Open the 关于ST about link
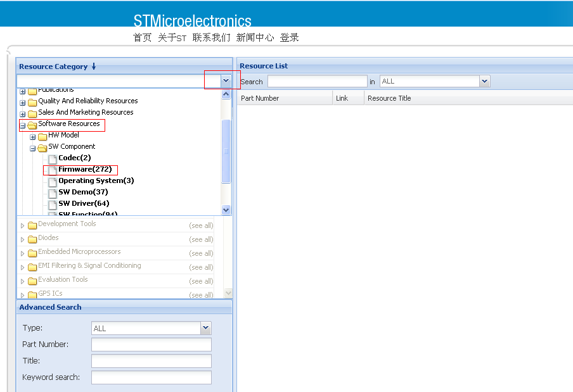573x392 pixels. coord(172,37)
